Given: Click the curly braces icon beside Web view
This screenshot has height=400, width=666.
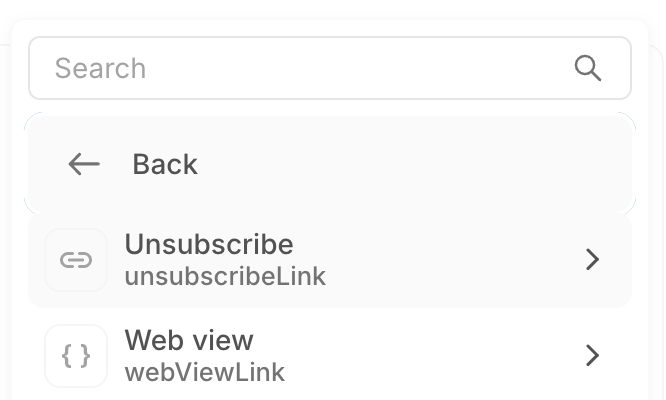Looking at the screenshot, I should coord(76,356).
